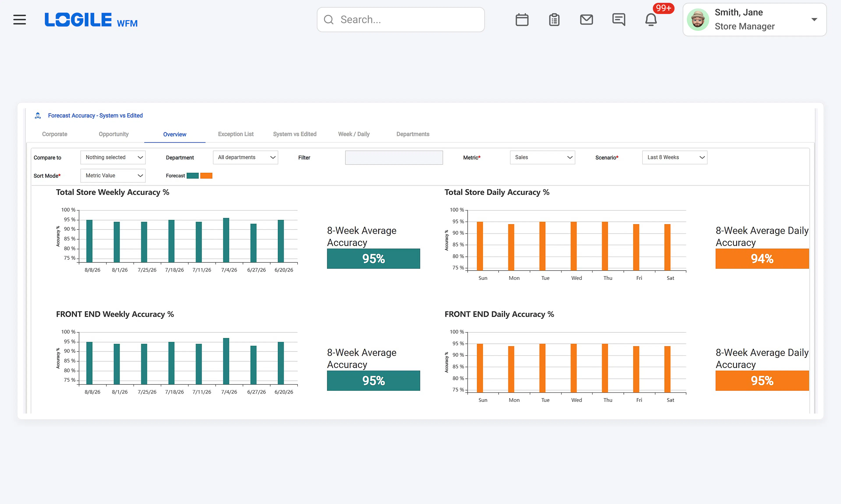
Task: Open the Sort Mode Metric Value dropdown
Action: coord(113,176)
